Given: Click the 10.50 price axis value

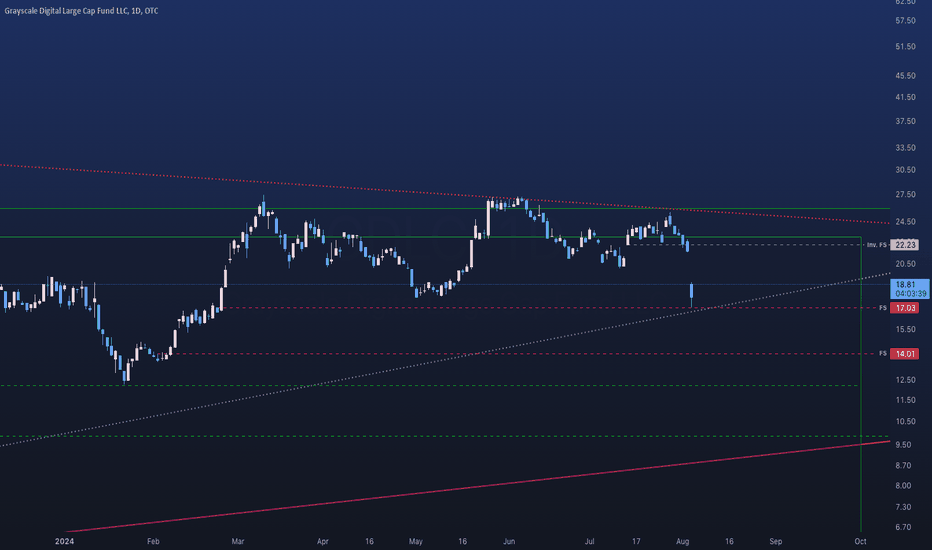Looking at the screenshot, I should (x=905, y=422).
